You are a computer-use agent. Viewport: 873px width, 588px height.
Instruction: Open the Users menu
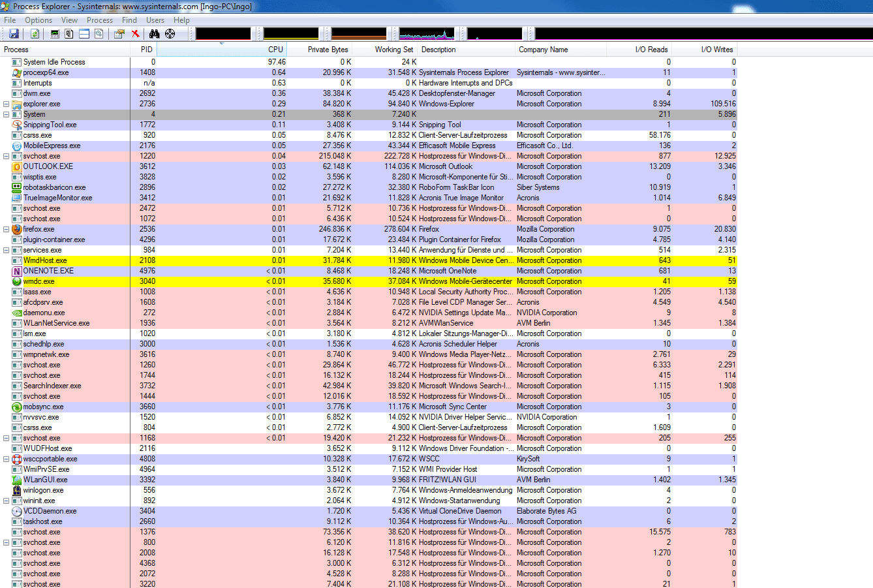(155, 20)
